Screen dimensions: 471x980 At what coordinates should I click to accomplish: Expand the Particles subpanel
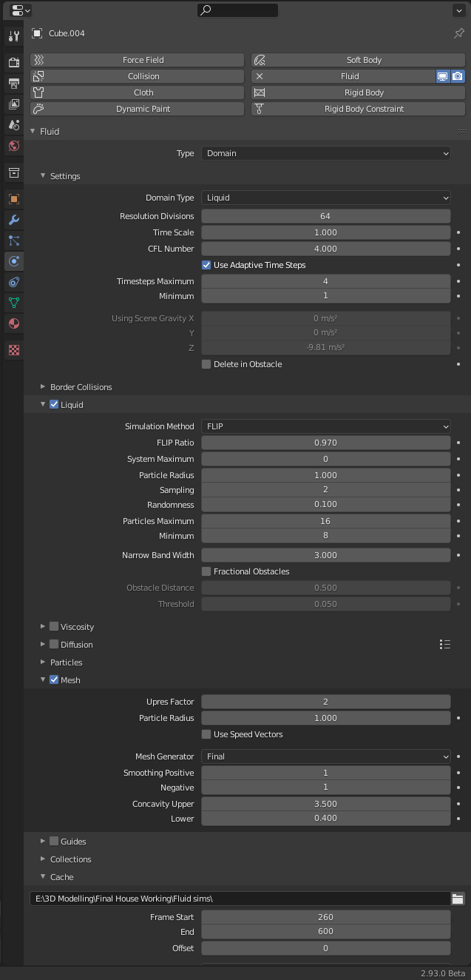point(66,662)
